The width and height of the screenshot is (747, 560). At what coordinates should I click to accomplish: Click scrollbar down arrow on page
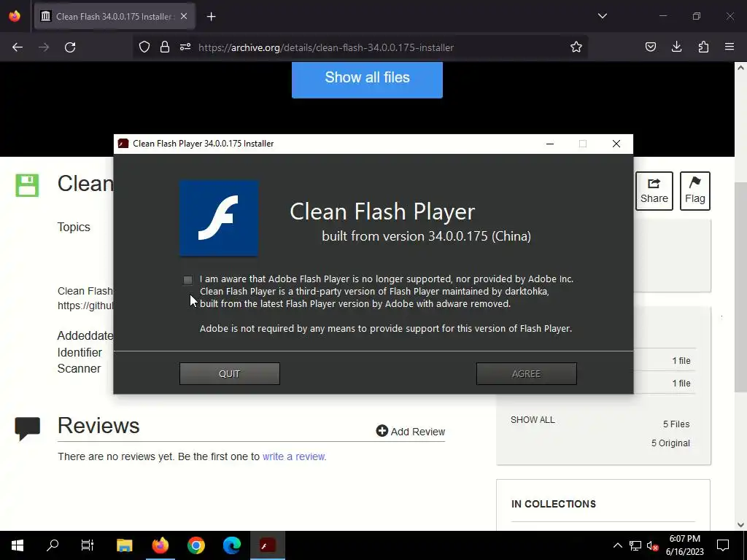pos(740,525)
